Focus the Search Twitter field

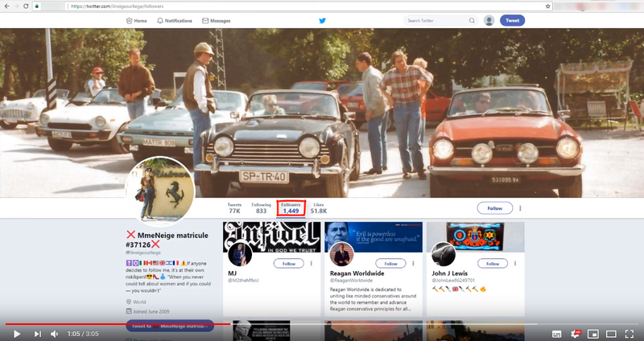440,21
